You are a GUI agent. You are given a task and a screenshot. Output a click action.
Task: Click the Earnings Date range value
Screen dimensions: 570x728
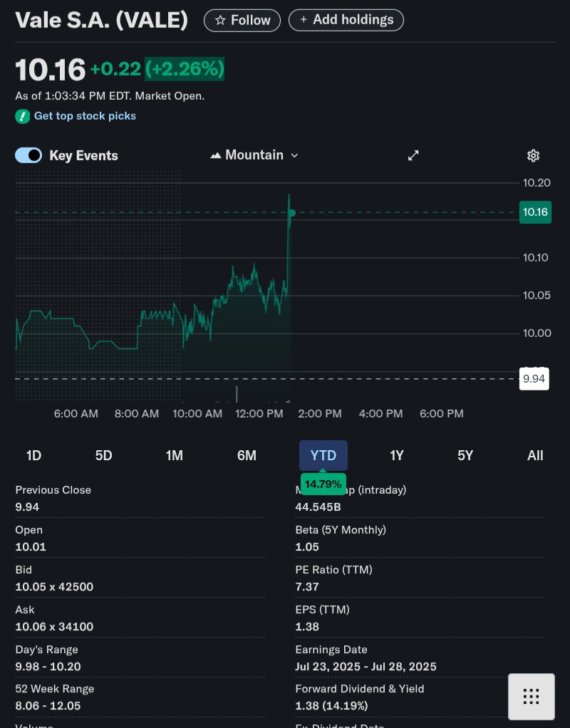(x=366, y=667)
